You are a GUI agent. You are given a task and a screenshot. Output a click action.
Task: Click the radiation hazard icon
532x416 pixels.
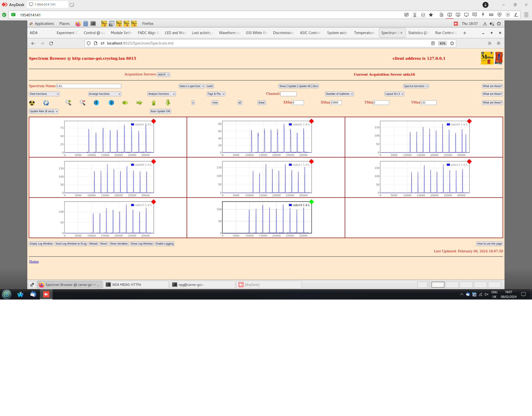(x=32, y=103)
